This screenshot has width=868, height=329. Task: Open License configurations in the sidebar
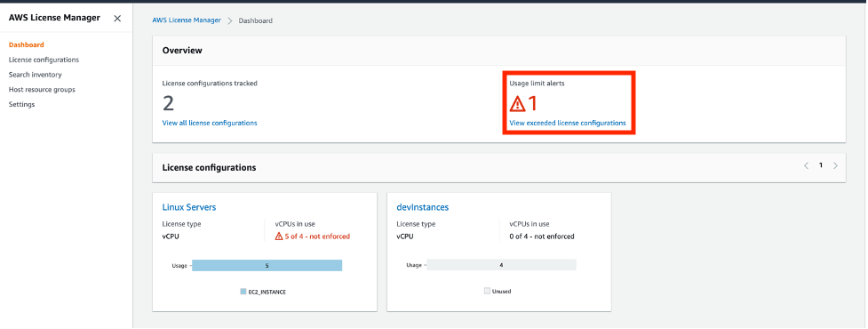tap(44, 60)
